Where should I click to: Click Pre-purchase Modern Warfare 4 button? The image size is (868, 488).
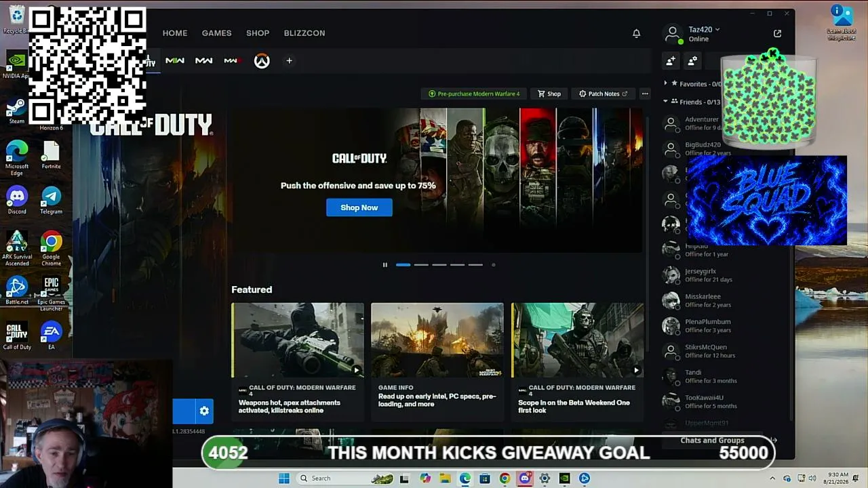(474, 94)
